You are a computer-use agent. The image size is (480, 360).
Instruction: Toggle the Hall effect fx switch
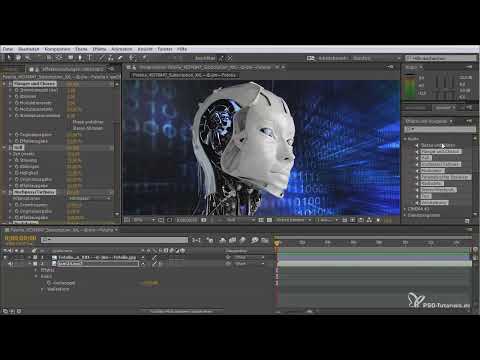click(x=10, y=147)
